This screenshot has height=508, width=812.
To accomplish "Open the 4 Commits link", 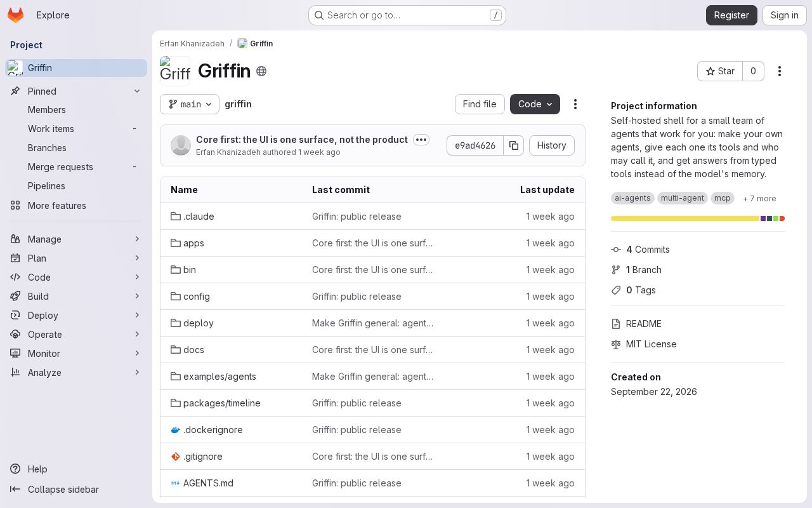I will tap(648, 250).
